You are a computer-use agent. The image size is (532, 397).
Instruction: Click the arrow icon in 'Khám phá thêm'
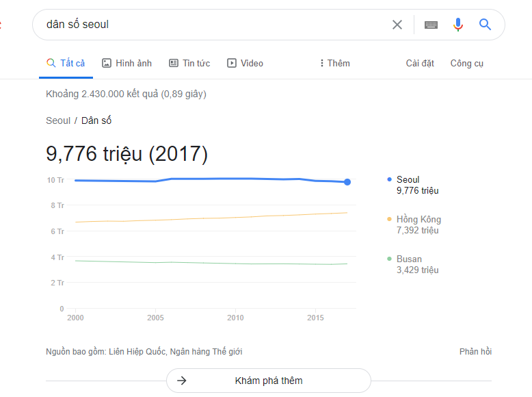pyautogui.click(x=182, y=381)
